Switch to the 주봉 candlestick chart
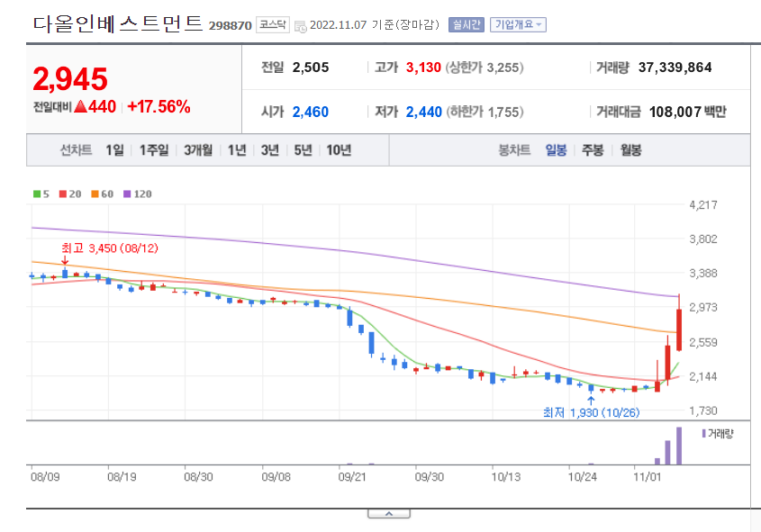 click(593, 150)
